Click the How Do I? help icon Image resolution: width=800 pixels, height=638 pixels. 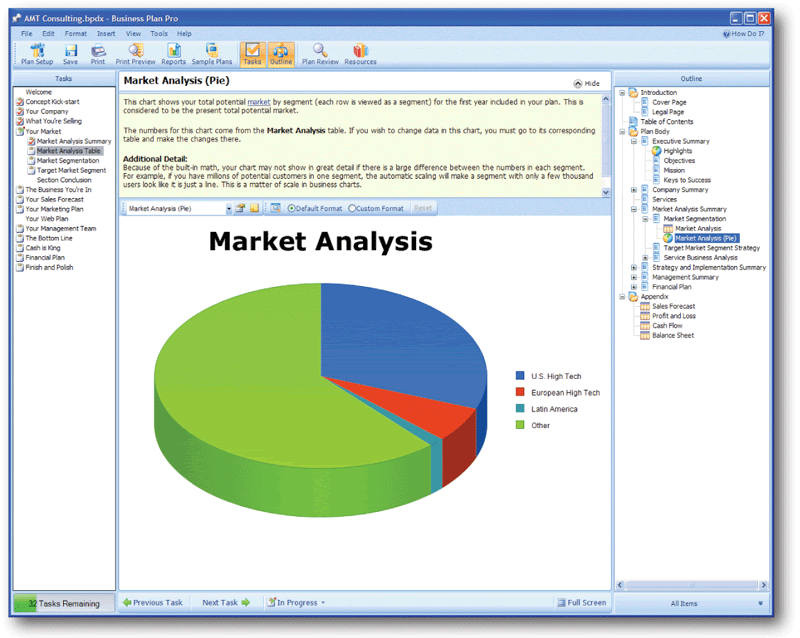pyautogui.click(x=727, y=34)
